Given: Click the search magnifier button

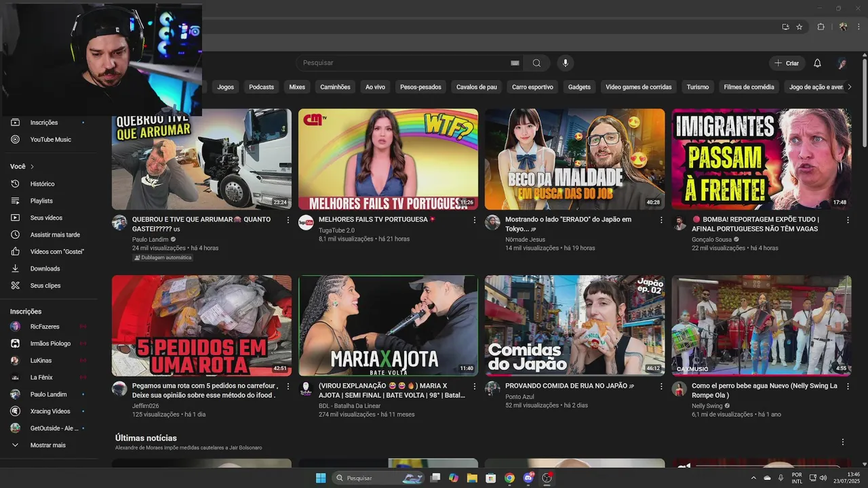Looking at the screenshot, I should (537, 63).
